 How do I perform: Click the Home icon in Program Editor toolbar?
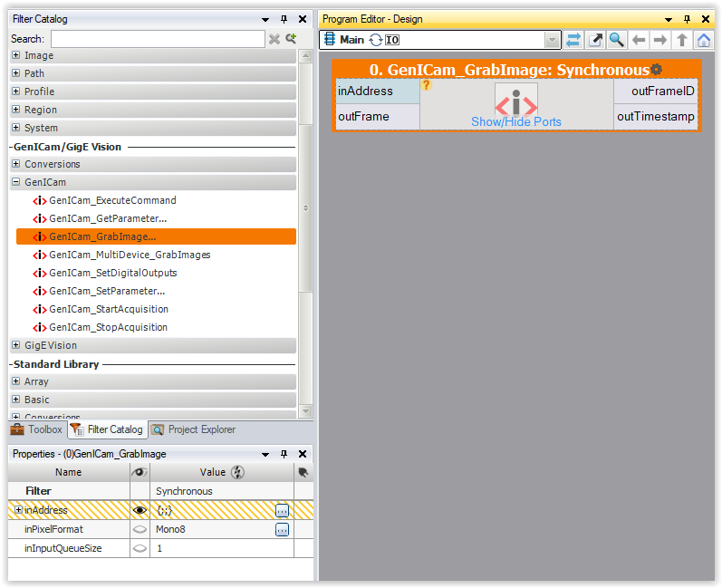[703, 40]
